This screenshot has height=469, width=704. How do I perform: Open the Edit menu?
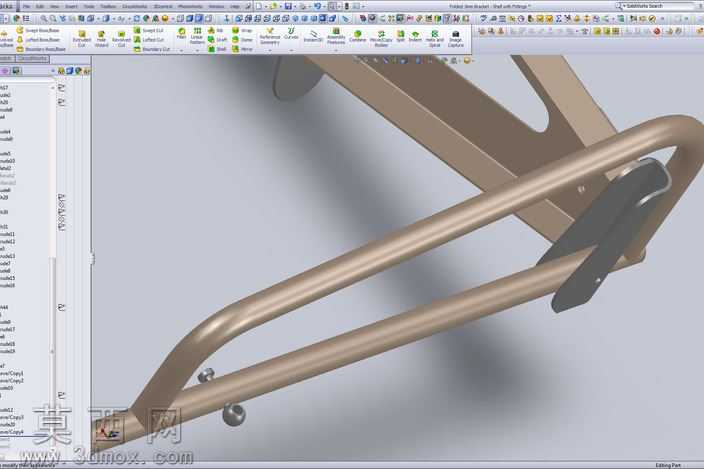point(40,7)
